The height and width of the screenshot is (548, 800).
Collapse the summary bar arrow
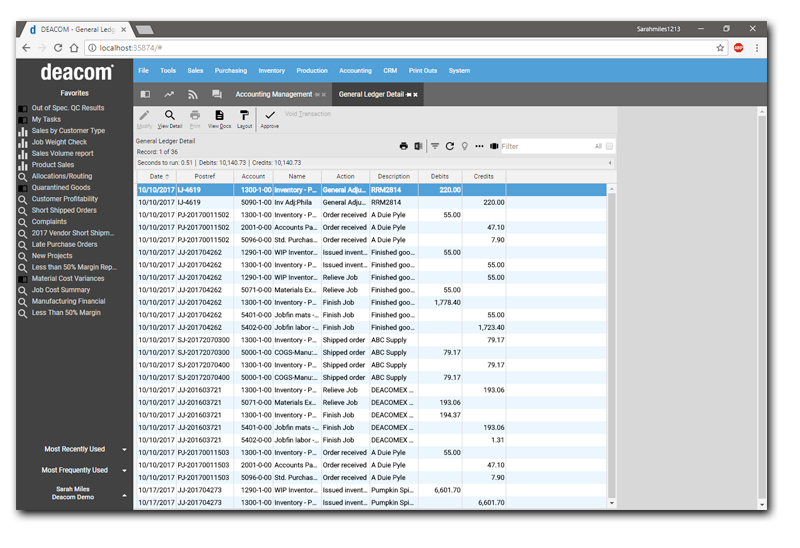(610, 163)
